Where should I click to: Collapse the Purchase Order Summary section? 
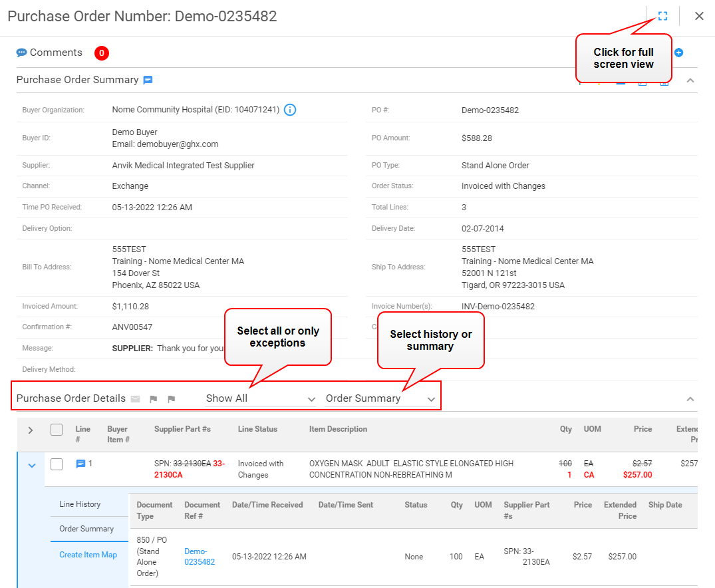pyautogui.click(x=690, y=80)
